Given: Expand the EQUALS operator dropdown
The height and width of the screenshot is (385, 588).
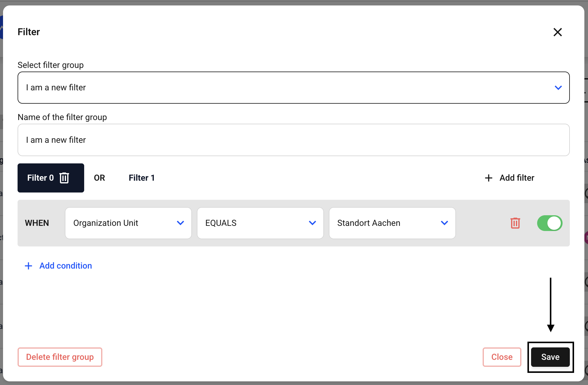Looking at the screenshot, I should tap(260, 223).
